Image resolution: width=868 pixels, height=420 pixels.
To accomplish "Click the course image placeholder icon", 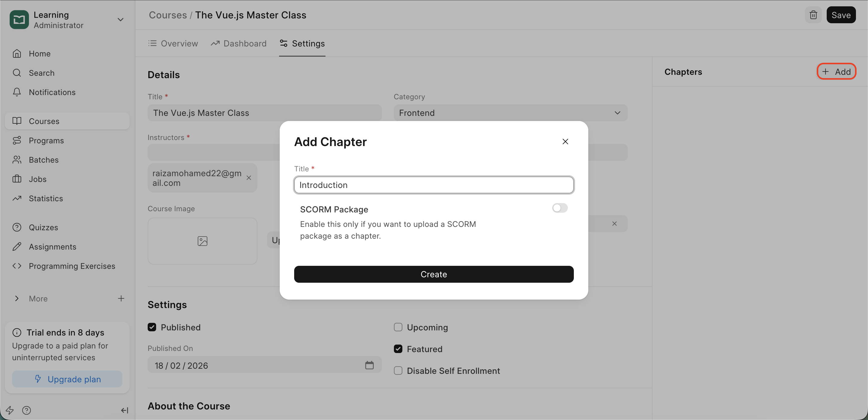I will (202, 241).
